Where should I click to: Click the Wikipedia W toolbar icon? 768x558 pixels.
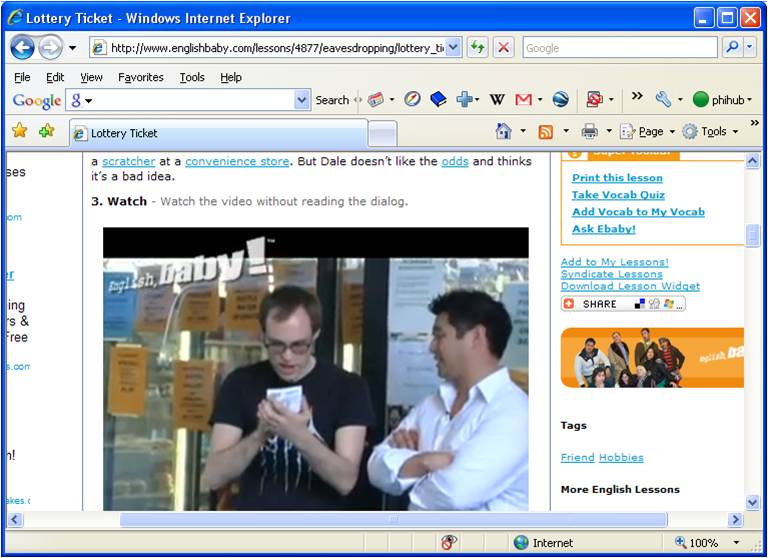tap(497, 100)
